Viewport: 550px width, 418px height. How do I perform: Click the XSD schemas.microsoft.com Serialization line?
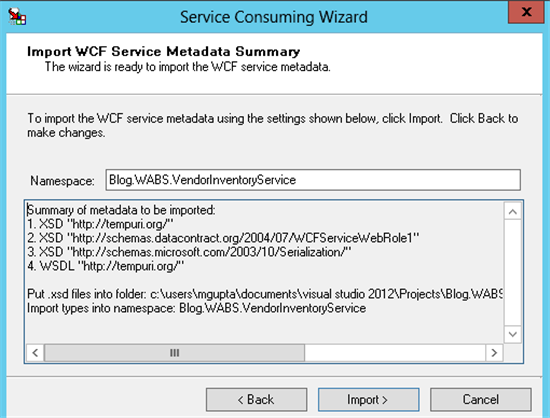click(x=189, y=252)
